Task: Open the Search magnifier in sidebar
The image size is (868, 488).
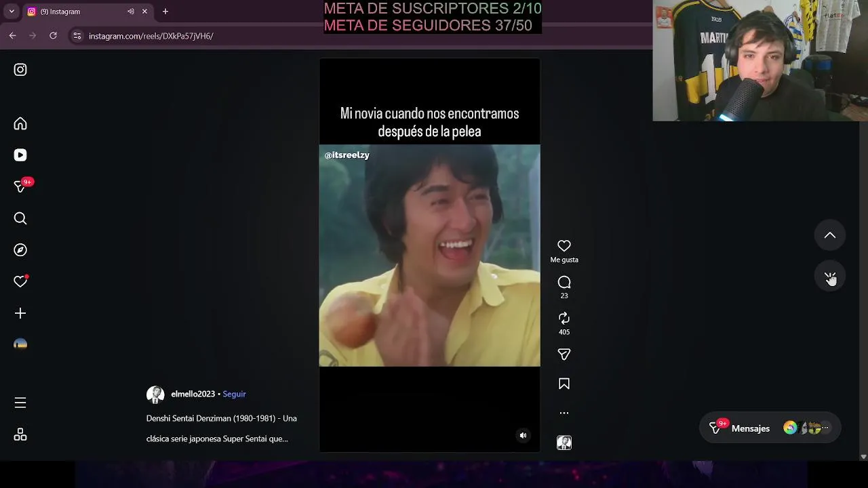Action: [x=20, y=218]
